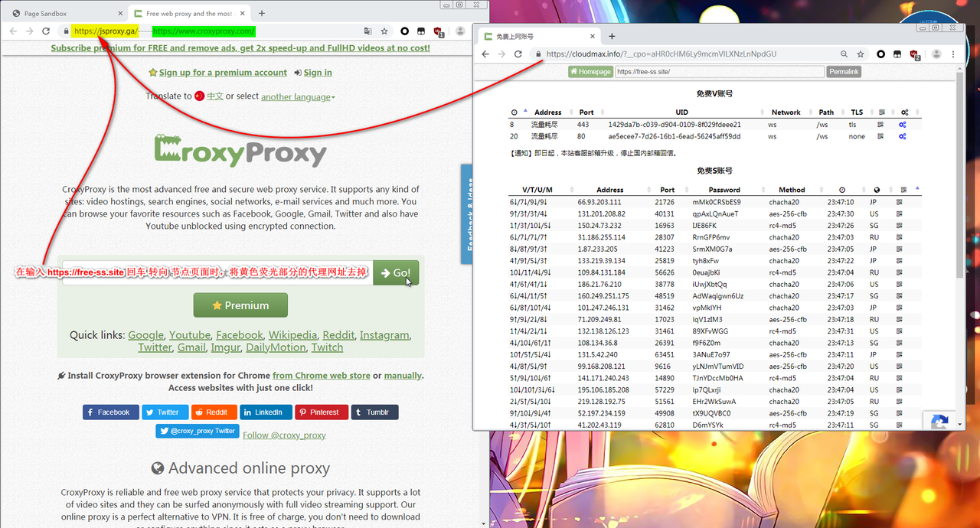Open the profile avatar in left browser window
The image size is (980, 528).
[x=460, y=31]
